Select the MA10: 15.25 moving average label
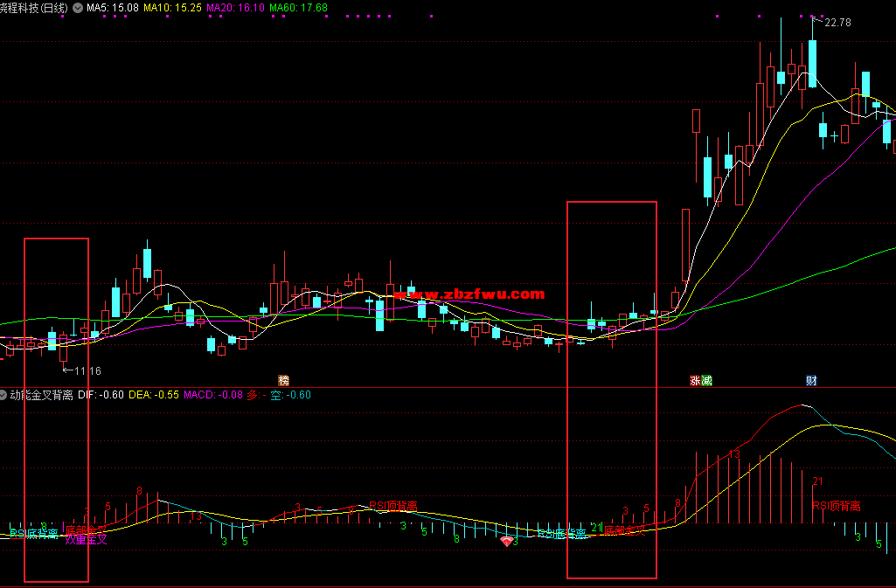The height and width of the screenshot is (588, 896). click(x=172, y=8)
